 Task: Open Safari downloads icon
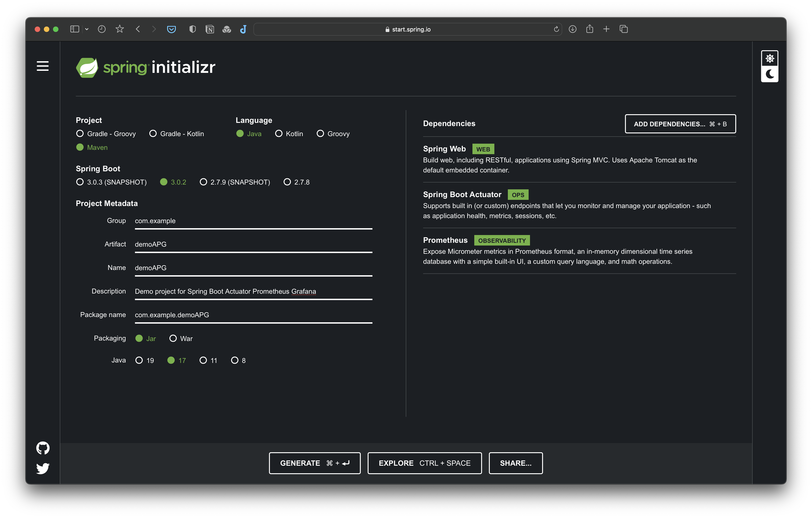[x=573, y=29]
